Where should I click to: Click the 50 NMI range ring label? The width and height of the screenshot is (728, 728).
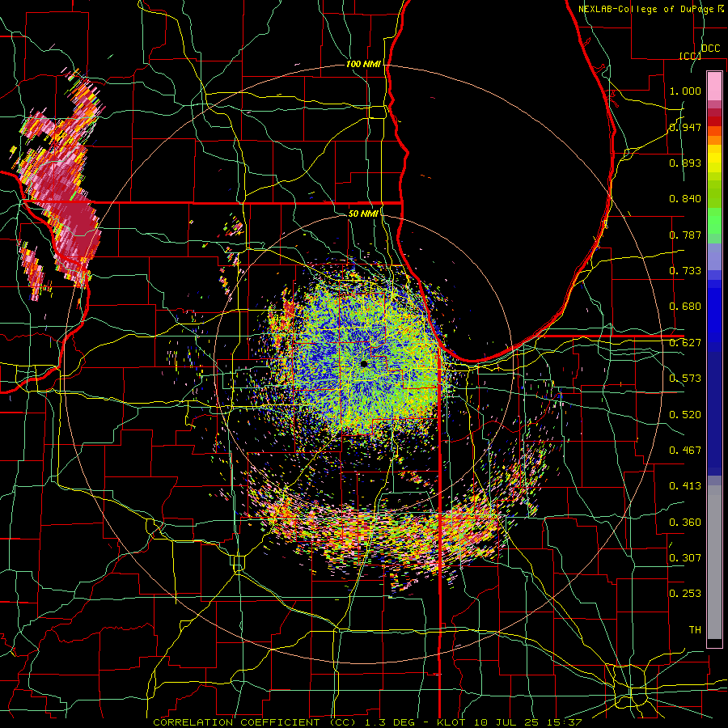[363, 214]
